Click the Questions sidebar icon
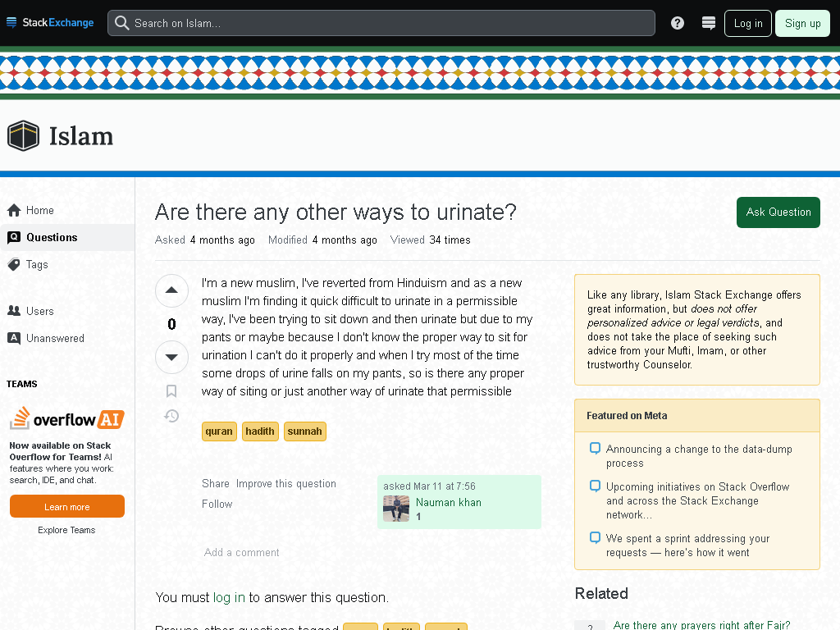 tap(14, 237)
